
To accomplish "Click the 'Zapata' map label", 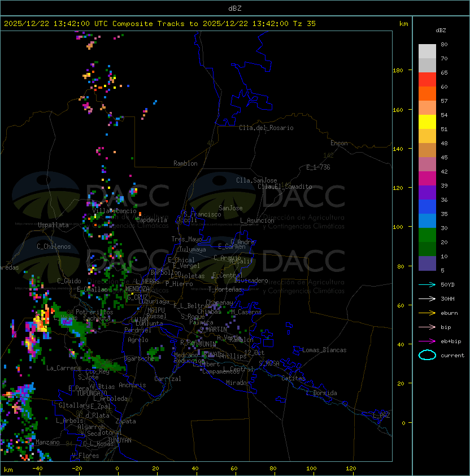I will [x=125, y=421].
